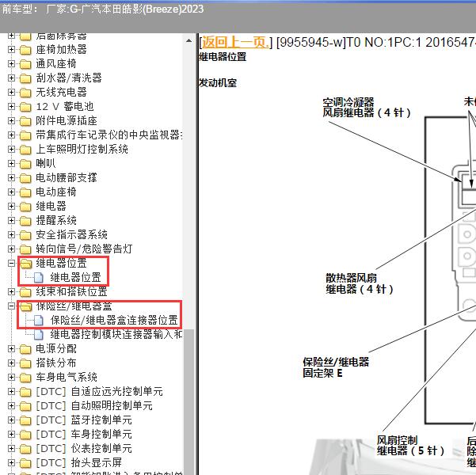Click the tree panel vertical scrollbar thumb
This screenshot has height=475, width=476.
[x=188, y=401]
